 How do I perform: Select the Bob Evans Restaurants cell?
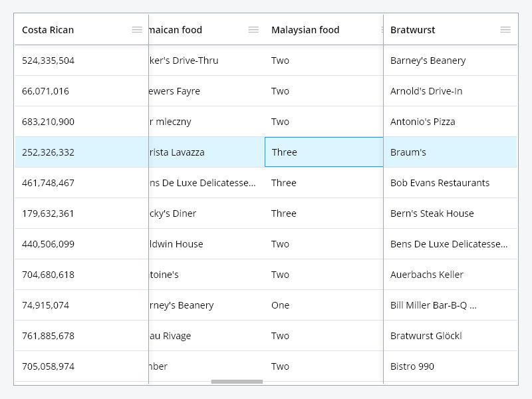click(x=450, y=182)
